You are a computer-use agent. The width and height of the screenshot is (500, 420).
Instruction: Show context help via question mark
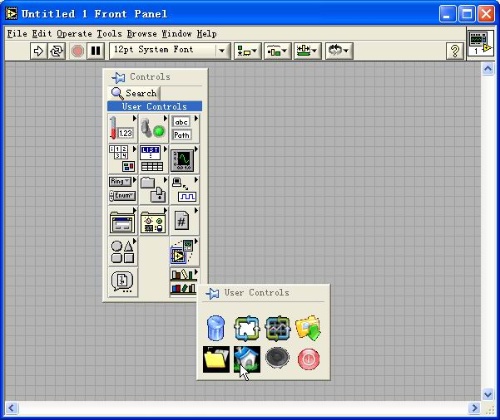455,51
